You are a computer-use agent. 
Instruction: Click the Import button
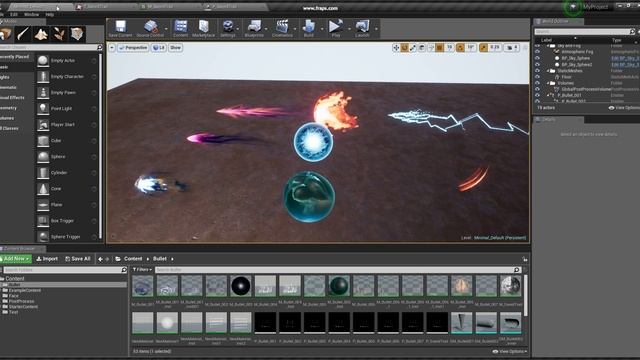tap(47, 259)
